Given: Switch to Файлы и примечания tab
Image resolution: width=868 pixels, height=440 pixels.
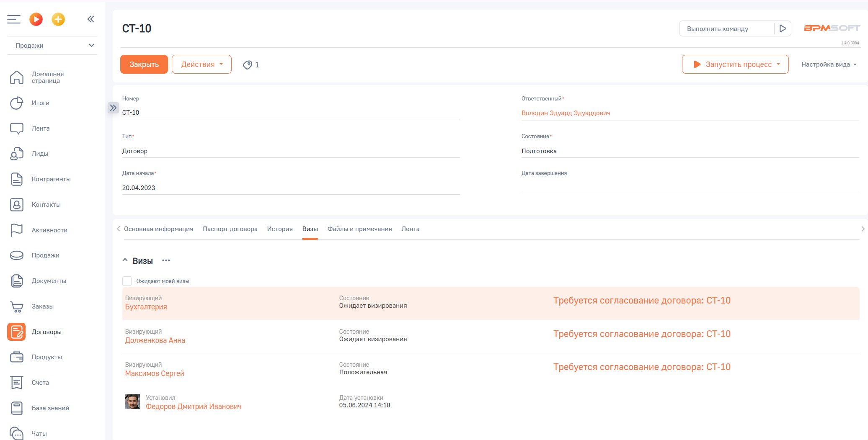Looking at the screenshot, I should click(x=359, y=229).
